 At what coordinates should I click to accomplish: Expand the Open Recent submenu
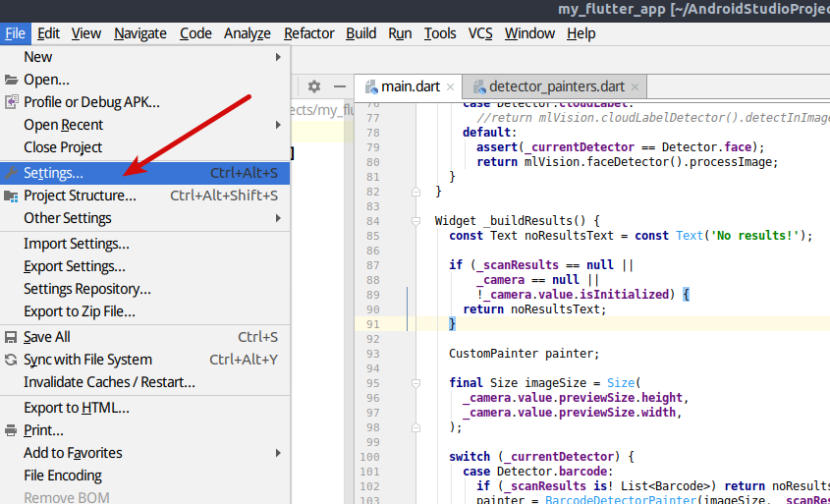145,125
